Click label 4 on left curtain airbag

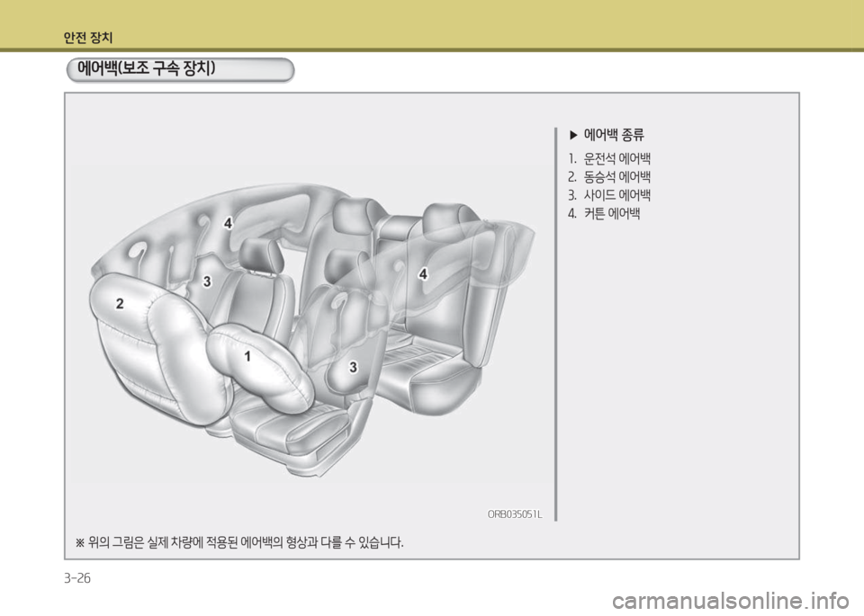pos(228,223)
